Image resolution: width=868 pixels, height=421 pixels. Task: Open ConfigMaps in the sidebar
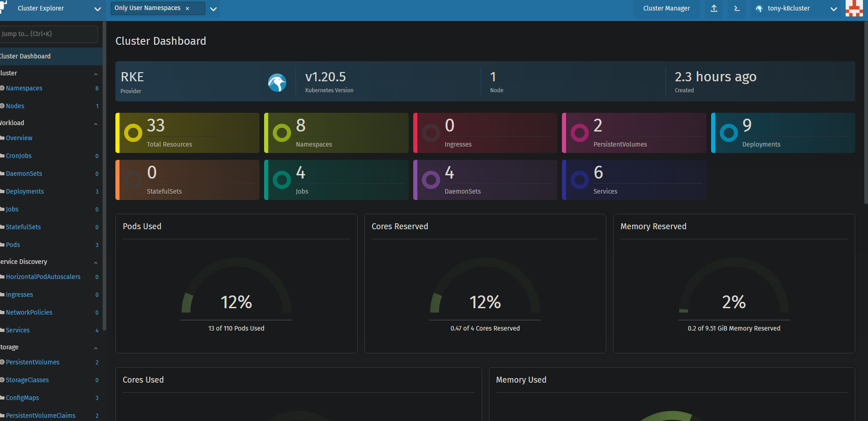[x=22, y=398]
